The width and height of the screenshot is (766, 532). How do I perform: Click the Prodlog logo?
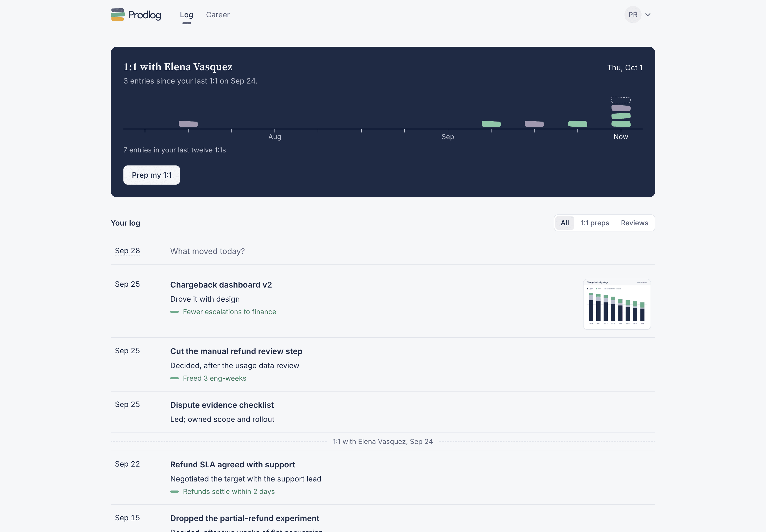[x=136, y=15]
